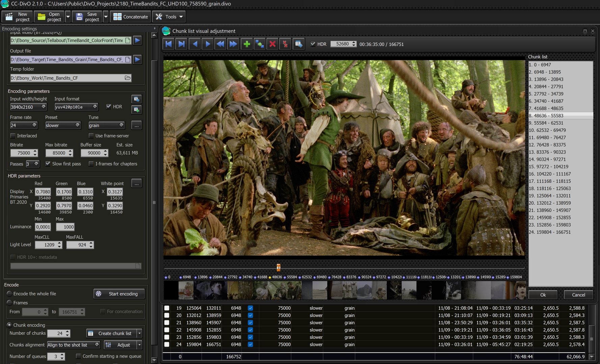This screenshot has width=600, height=364.
Task: Click the Cancel button
Action: coord(578,295)
